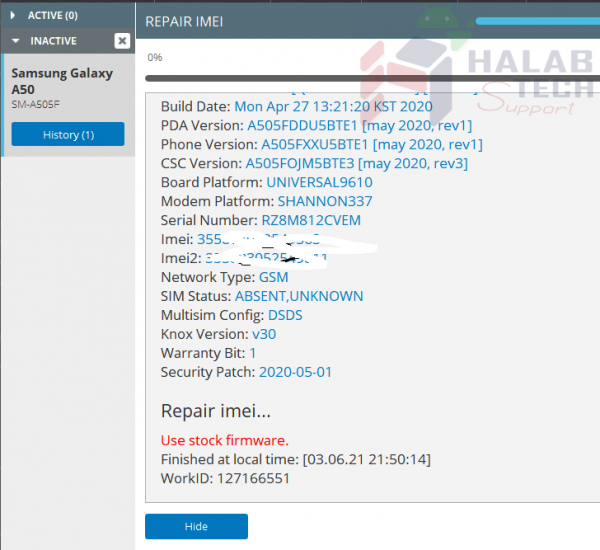Click the Repair imei... heading
Viewport: 600px width, 550px height.
[x=215, y=411]
